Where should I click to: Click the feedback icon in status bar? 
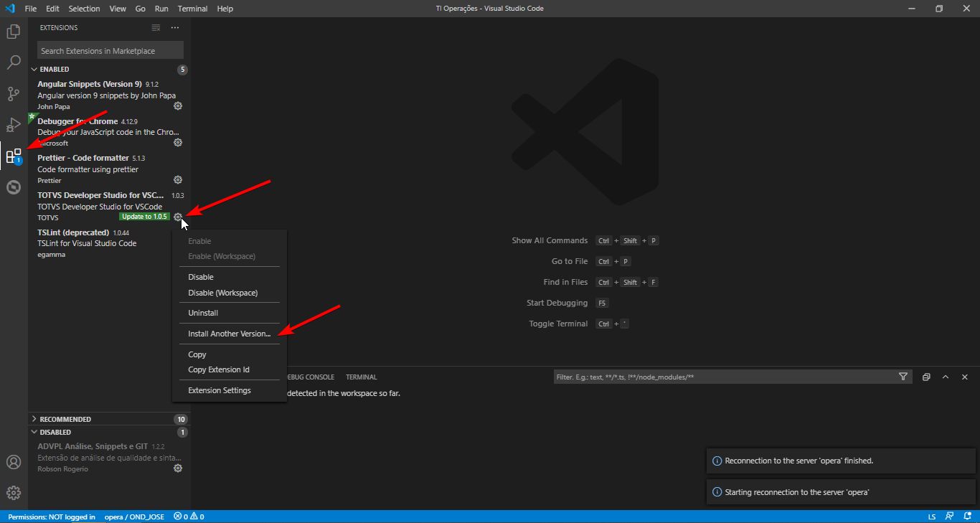pyautogui.click(x=949, y=517)
